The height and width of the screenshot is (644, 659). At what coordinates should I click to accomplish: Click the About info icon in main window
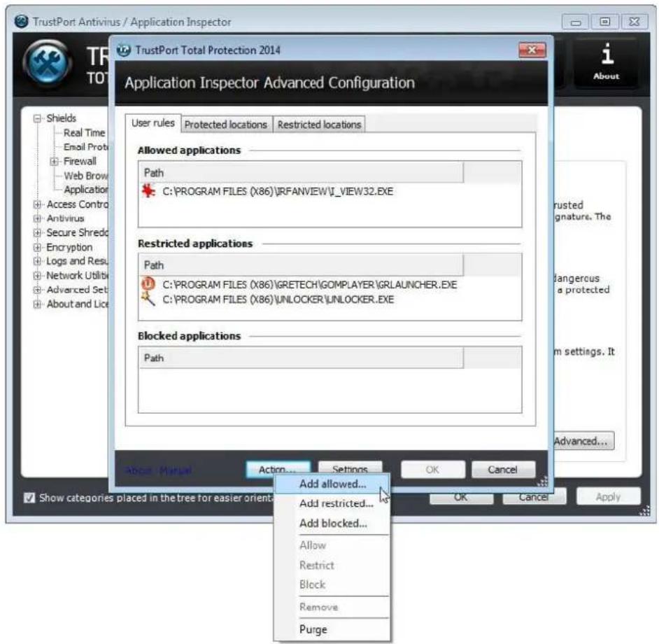[x=606, y=62]
